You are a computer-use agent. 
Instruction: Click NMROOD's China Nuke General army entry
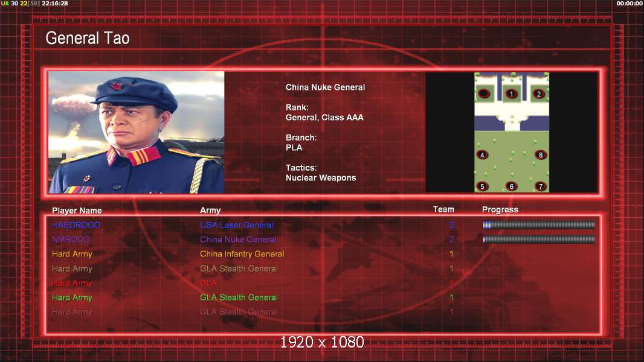click(238, 239)
